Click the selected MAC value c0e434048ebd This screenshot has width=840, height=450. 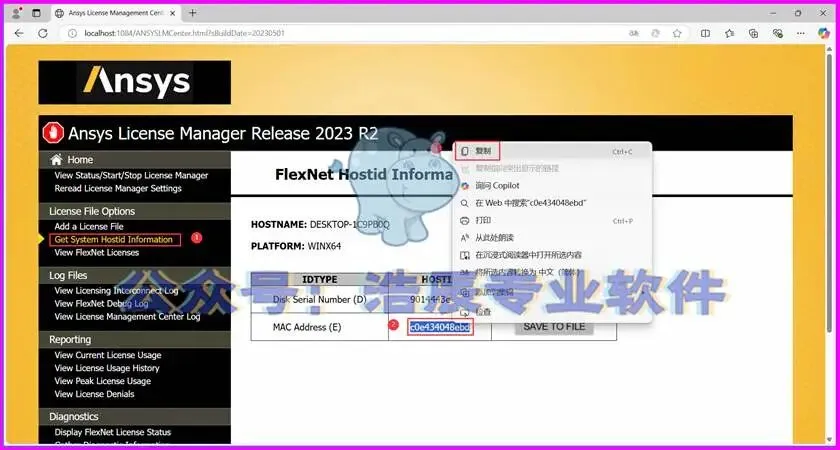(440, 327)
